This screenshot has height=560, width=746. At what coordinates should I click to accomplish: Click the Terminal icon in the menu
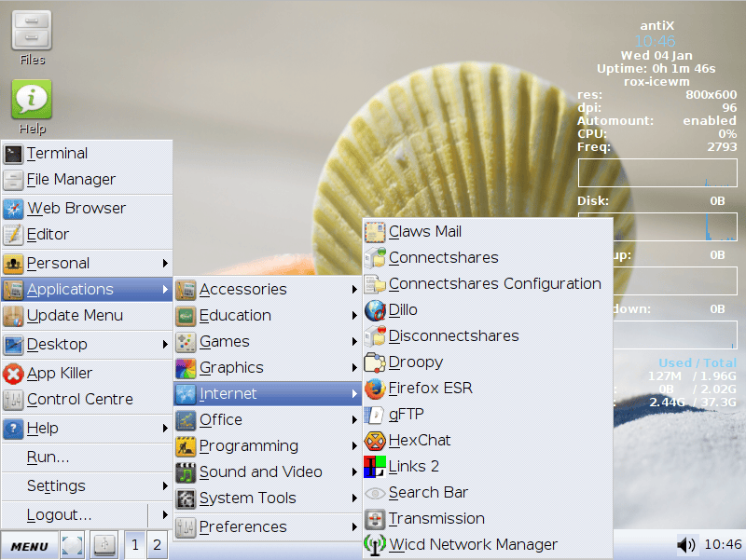13,154
